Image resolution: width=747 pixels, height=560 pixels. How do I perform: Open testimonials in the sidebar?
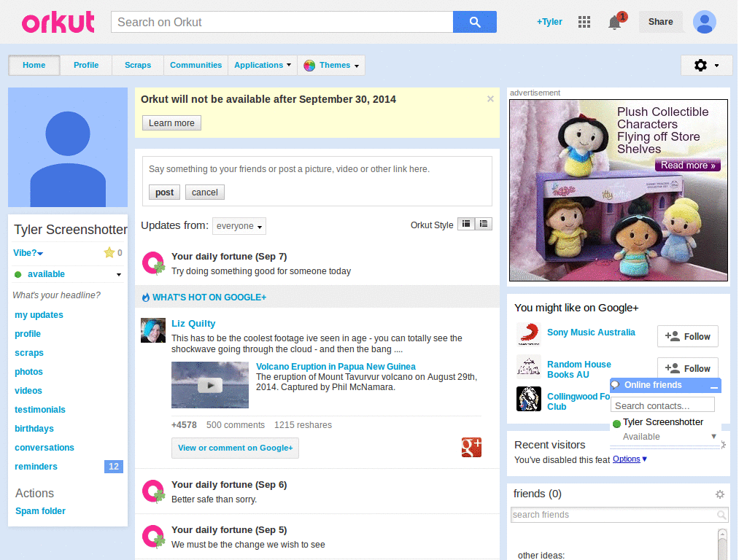pyautogui.click(x=40, y=410)
